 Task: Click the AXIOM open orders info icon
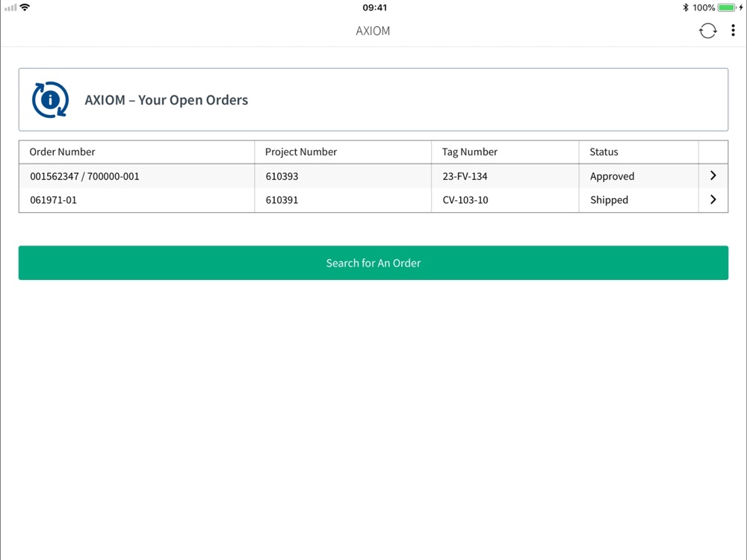pos(50,100)
